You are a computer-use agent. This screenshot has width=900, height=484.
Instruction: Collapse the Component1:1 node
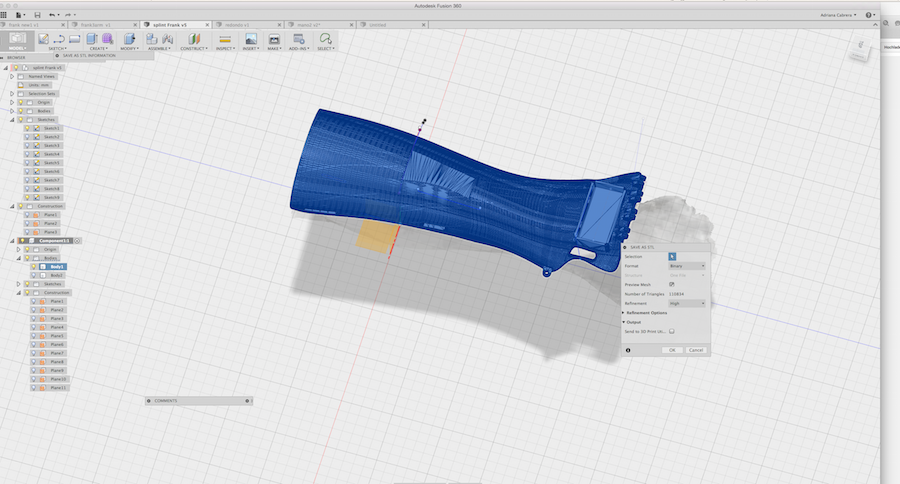[x=11, y=241]
